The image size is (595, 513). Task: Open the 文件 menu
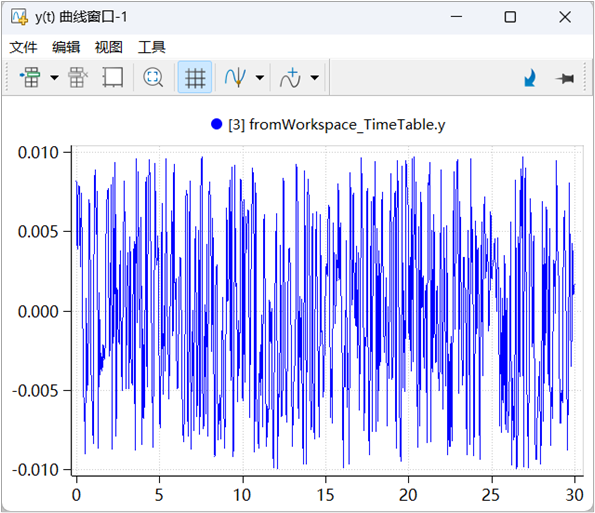(23, 47)
